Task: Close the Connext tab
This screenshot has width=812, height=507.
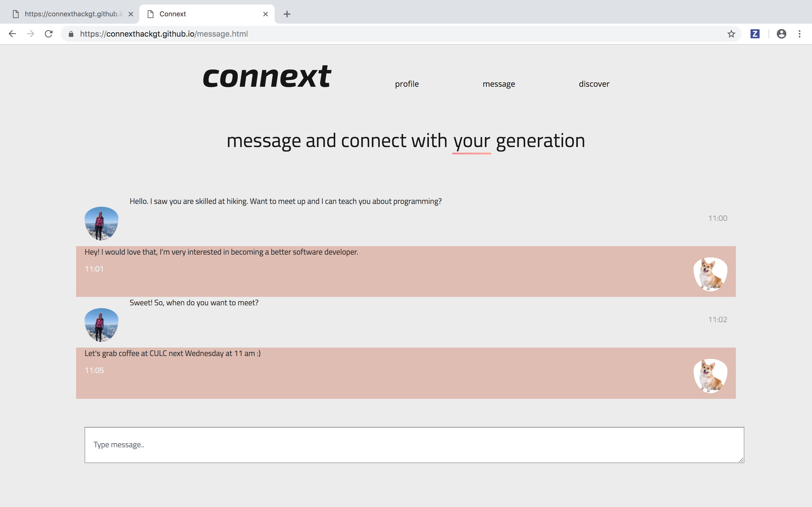Action: pos(265,14)
